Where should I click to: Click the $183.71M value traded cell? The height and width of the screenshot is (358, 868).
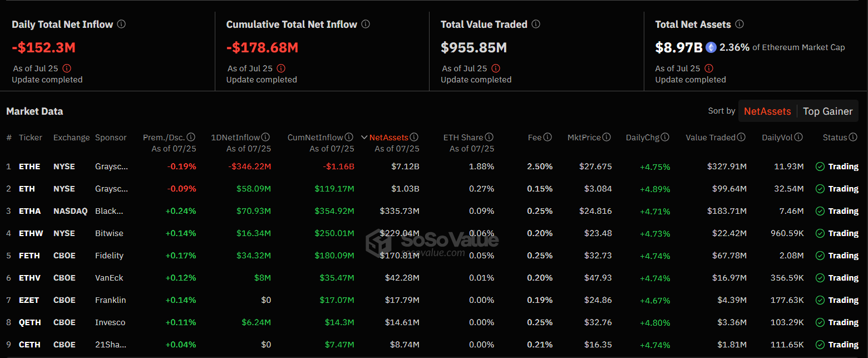(x=727, y=211)
